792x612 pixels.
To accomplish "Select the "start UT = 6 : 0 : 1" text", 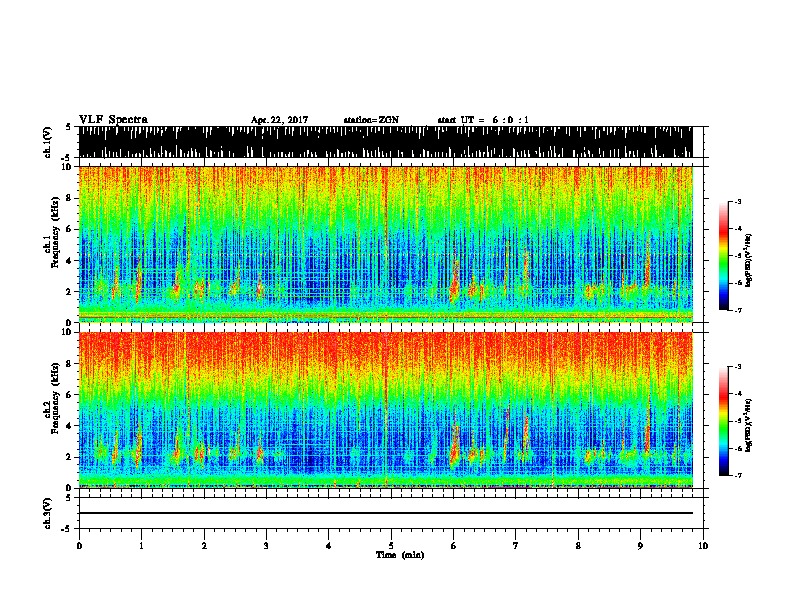I will [483, 120].
